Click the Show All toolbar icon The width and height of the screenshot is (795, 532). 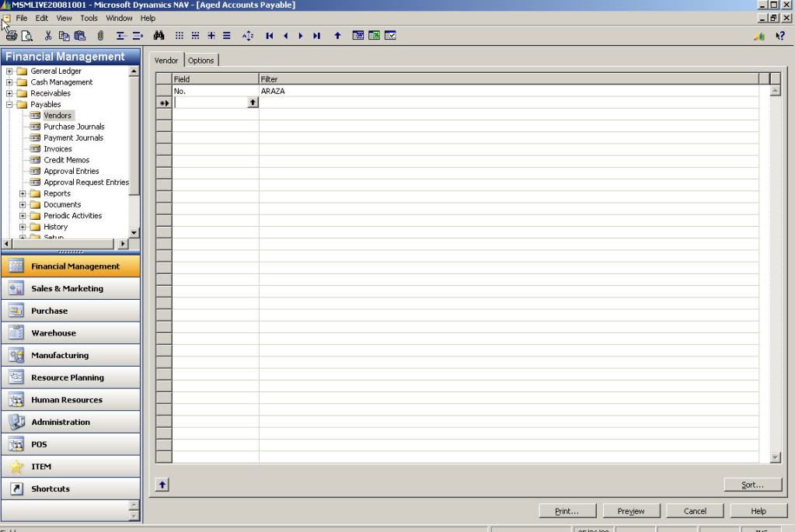click(227, 36)
